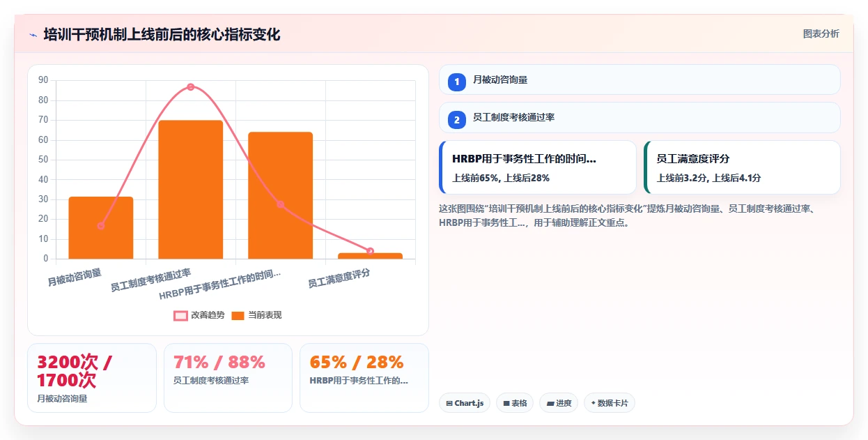Click the 表格 tag
The height and width of the screenshot is (440, 868).
(515, 403)
